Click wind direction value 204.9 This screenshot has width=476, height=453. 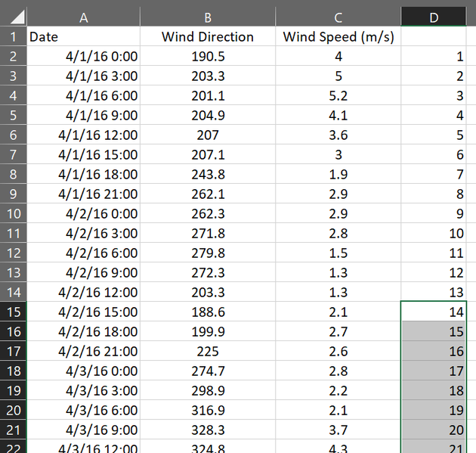[x=208, y=115]
